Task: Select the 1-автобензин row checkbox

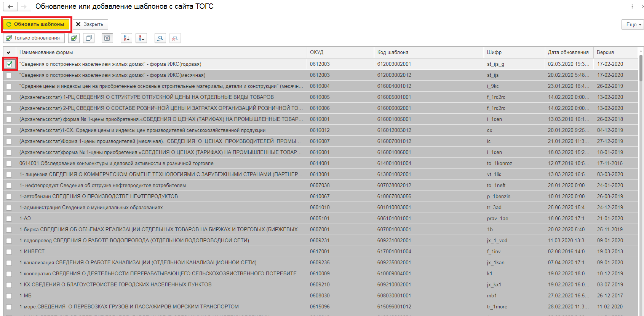Action: point(9,197)
